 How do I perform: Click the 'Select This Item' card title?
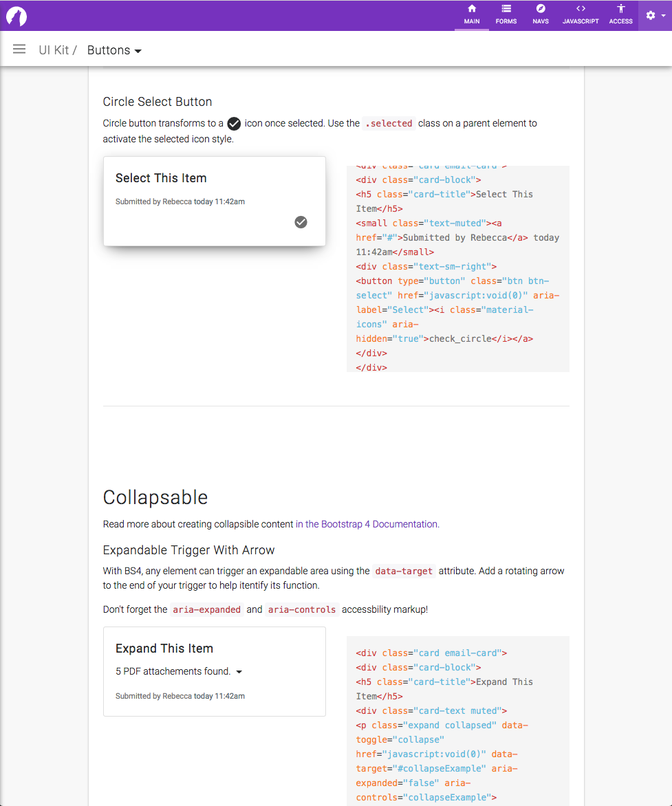161,178
